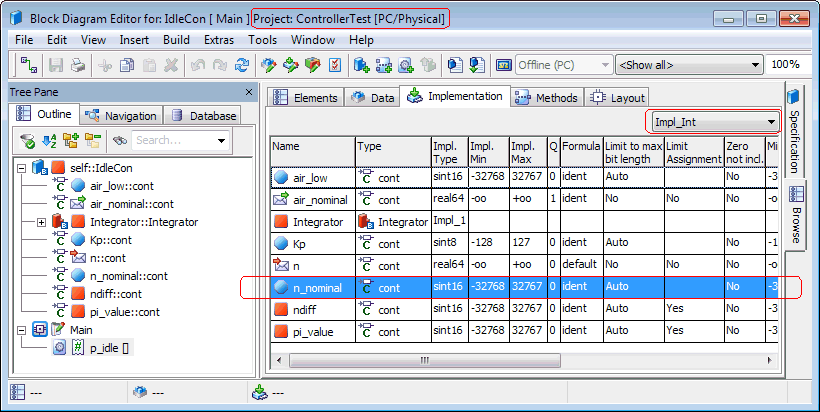This screenshot has width=820, height=412.
Task: Open the Extras menu
Action: tap(219, 40)
